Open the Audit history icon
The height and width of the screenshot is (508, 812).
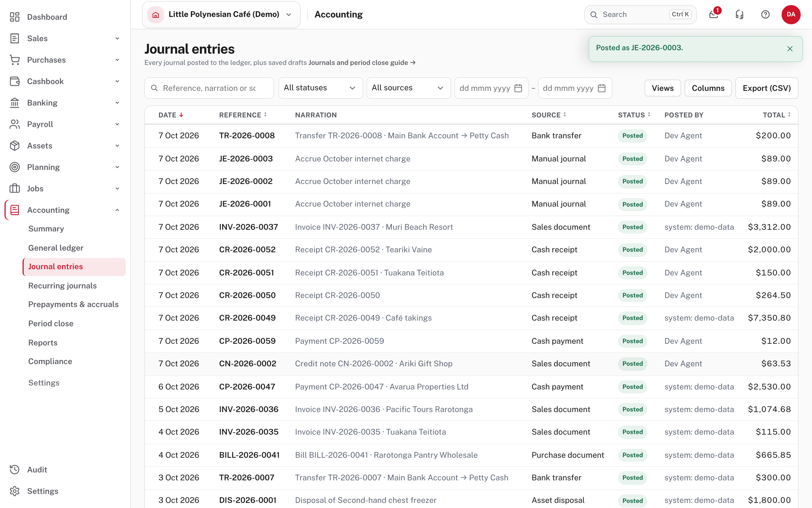(14, 469)
